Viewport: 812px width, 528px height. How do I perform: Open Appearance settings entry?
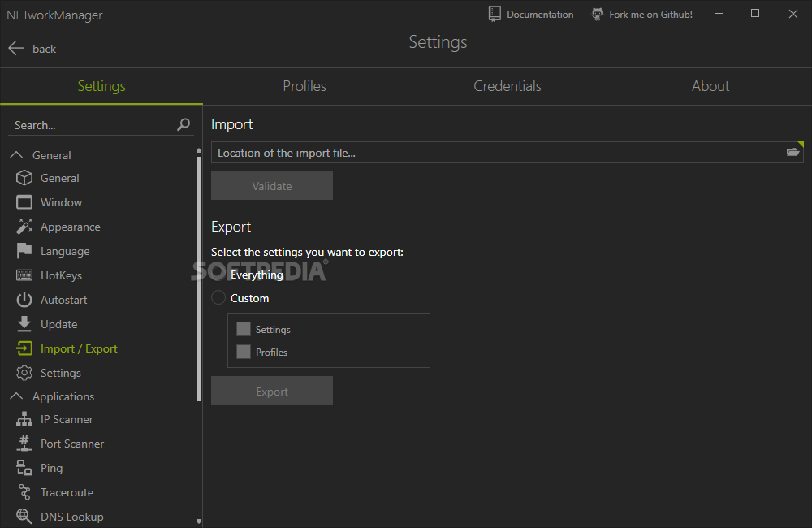coord(71,227)
